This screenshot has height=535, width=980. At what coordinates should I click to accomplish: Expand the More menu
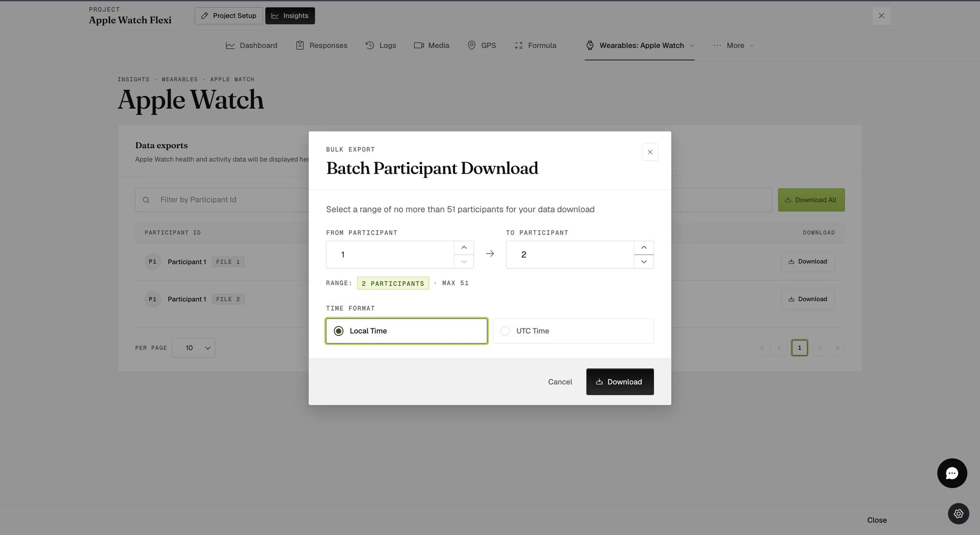tap(734, 45)
